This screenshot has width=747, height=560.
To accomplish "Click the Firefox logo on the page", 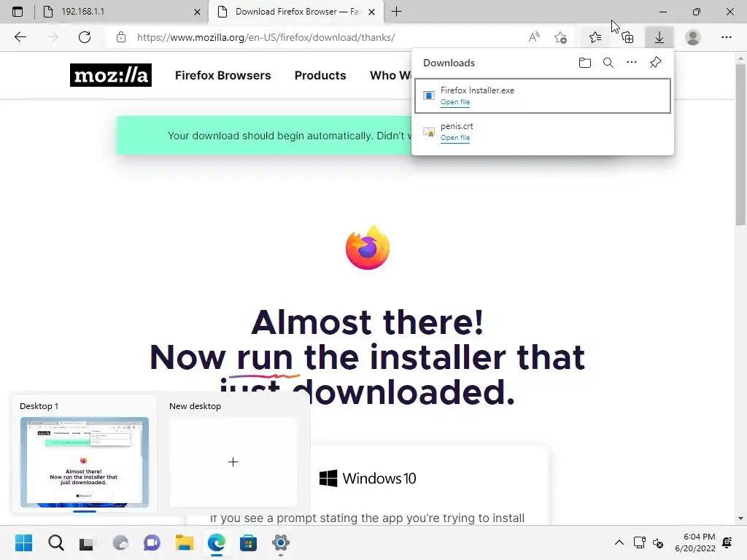I will pyautogui.click(x=368, y=248).
